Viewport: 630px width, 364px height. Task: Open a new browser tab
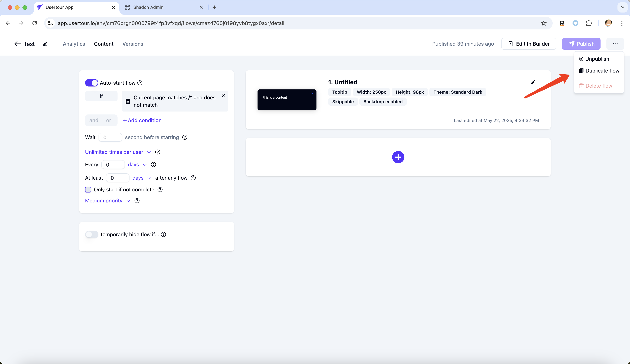pyautogui.click(x=214, y=8)
